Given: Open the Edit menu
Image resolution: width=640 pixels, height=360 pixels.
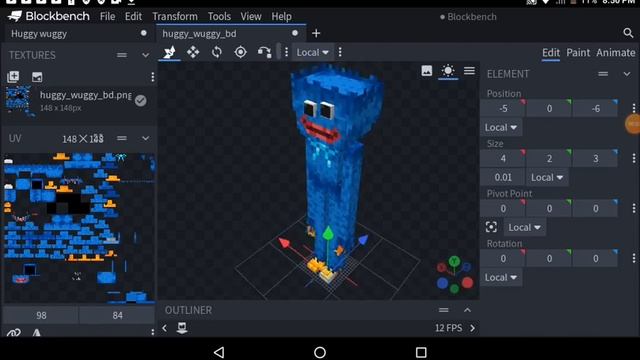Looking at the screenshot, I should click(133, 16).
